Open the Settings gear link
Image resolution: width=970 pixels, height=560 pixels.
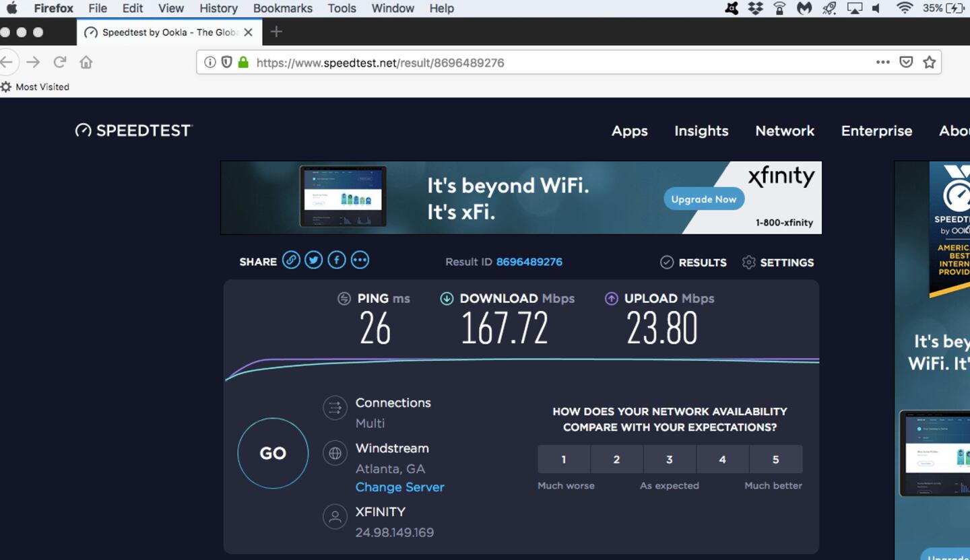[778, 262]
